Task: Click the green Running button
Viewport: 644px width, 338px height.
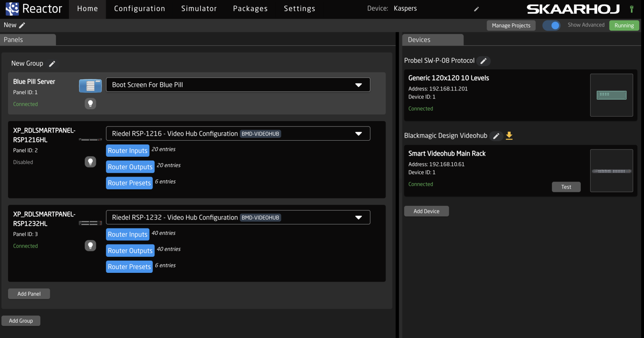Action: pyautogui.click(x=624, y=26)
